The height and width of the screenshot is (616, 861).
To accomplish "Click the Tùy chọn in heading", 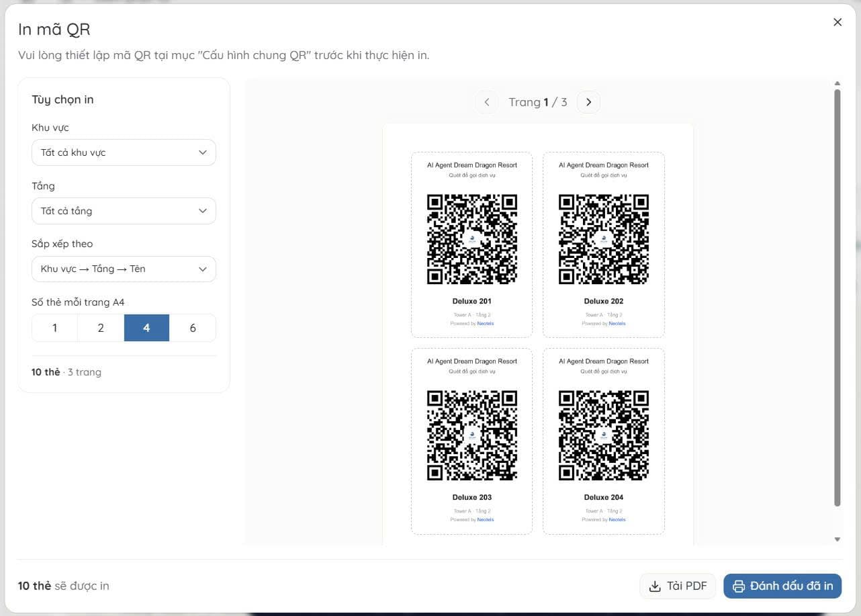I will coord(62,99).
